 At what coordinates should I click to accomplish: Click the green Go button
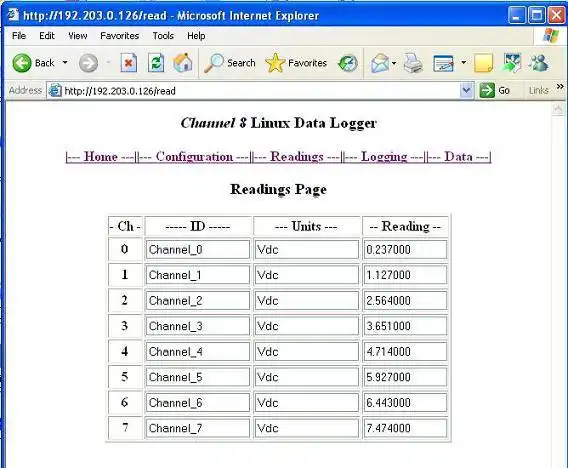(495, 90)
